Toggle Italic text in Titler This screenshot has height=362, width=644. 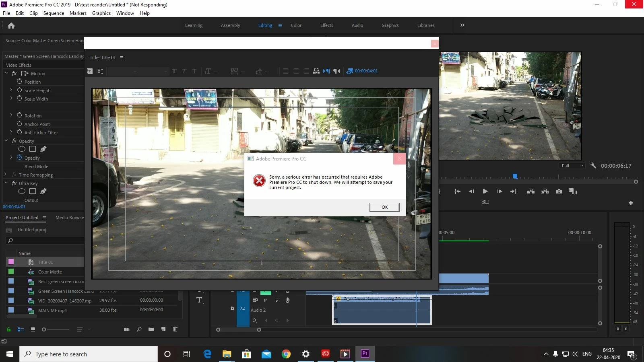coord(184,71)
